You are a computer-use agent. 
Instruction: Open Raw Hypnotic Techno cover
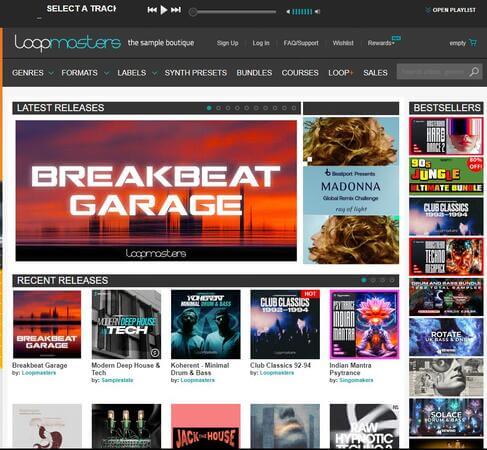(x=364, y=426)
